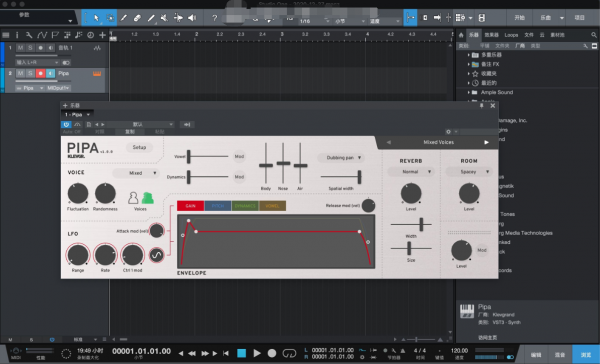Click the Play button in transport

(x=257, y=353)
